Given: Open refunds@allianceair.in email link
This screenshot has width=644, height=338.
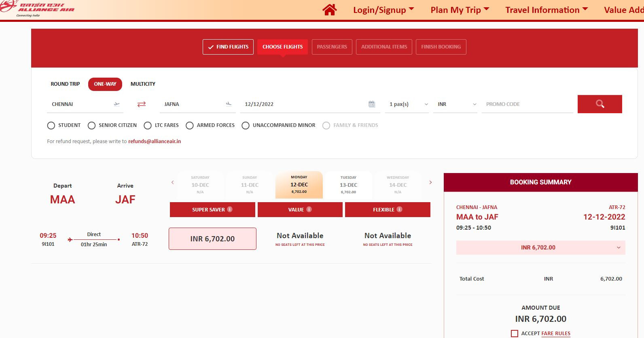Looking at the screenshot, I should pos(155,142).
